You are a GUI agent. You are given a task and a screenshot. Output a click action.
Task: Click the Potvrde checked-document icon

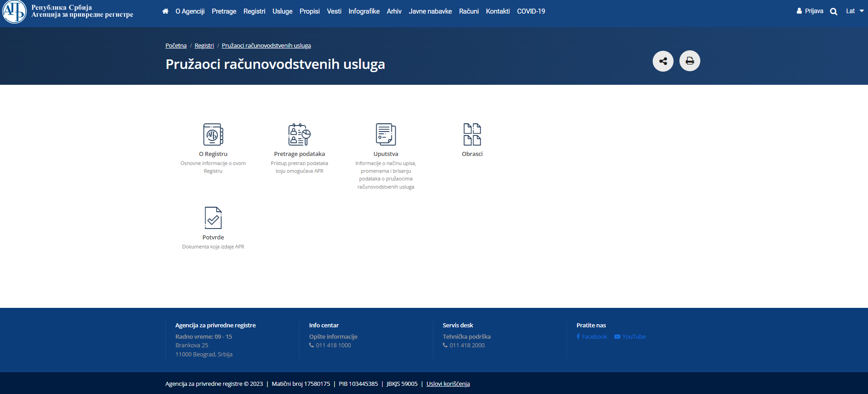click(213, 218)
